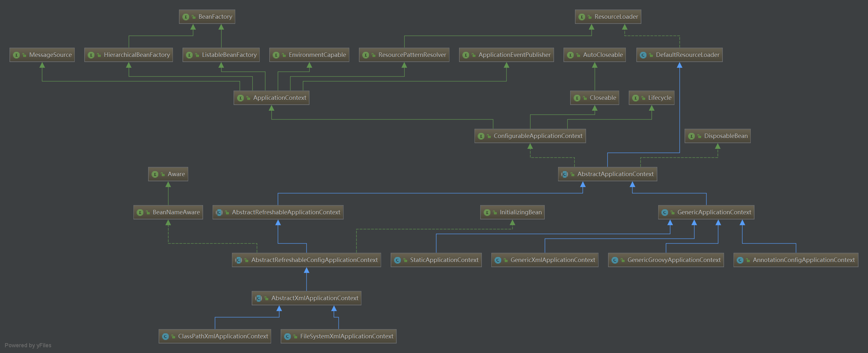The width and height of the screenshot is (868, 353).
Task: Click the interface icon on ResourceLoader node
Action: click(581, 17)
